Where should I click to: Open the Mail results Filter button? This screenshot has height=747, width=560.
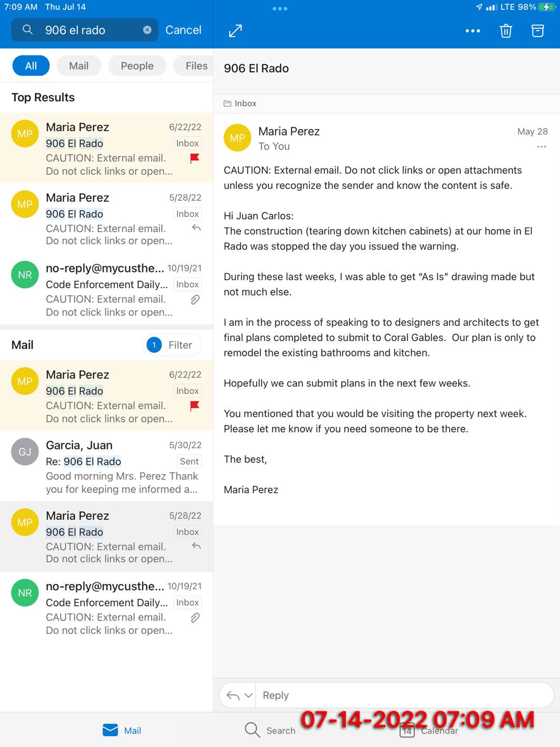click(x=172, y=345)
